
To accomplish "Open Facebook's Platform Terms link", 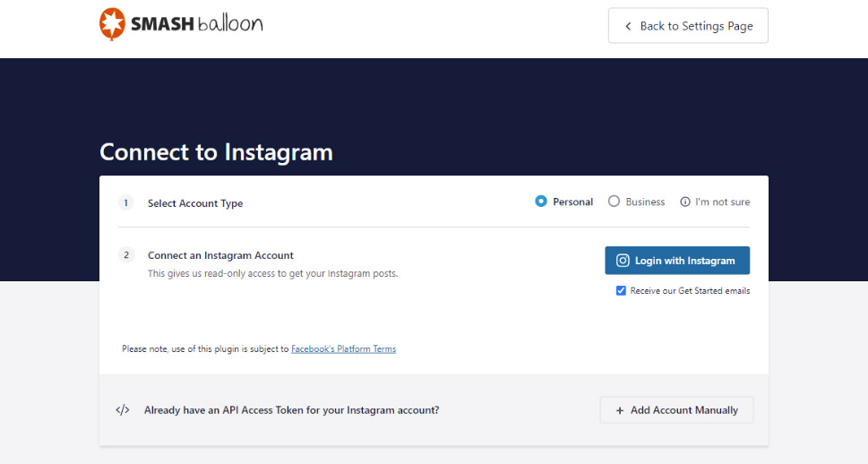I will pos(344,348).
